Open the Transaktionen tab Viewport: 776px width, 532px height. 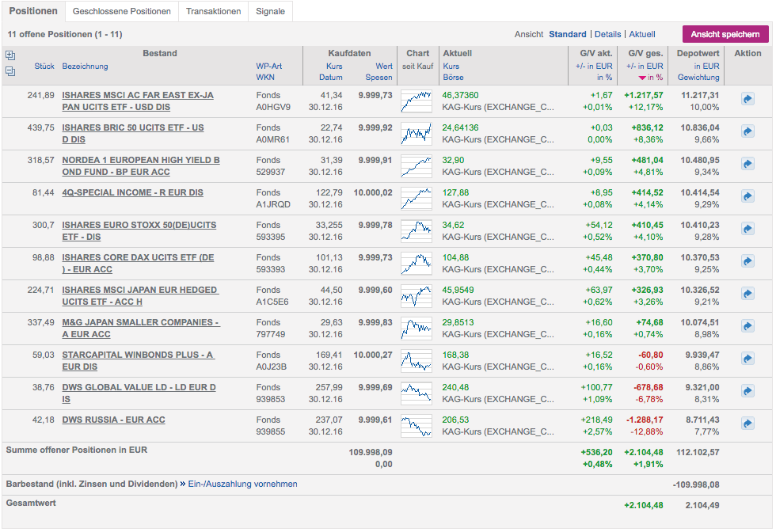[x=213, y=11]
